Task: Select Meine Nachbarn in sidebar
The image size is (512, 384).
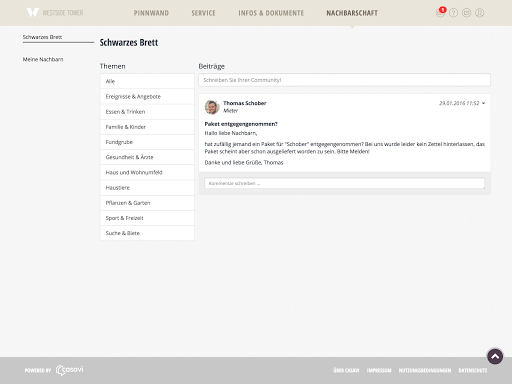Action: tap(43, 59)
